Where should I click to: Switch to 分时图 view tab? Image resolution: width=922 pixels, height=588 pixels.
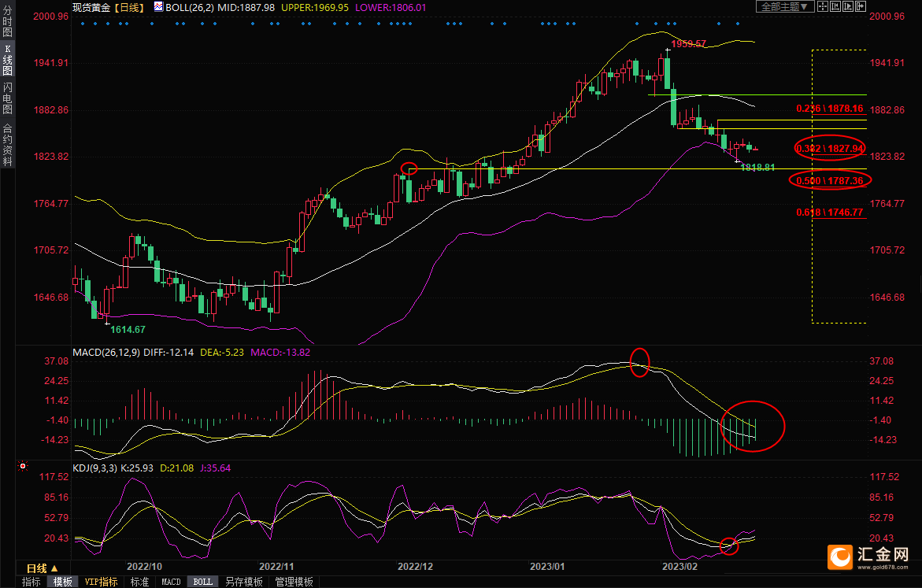(7, 22)
